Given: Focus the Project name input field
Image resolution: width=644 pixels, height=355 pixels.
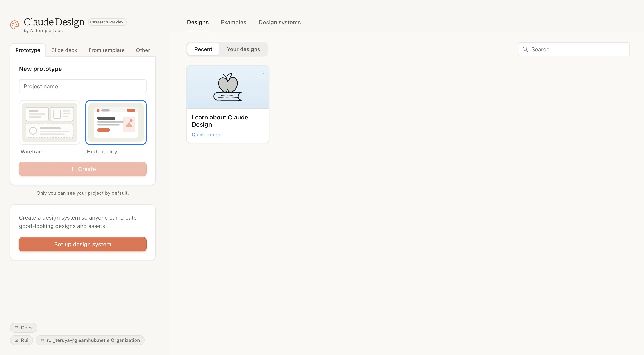Looking at the screenshot, I should coord(83,86).
